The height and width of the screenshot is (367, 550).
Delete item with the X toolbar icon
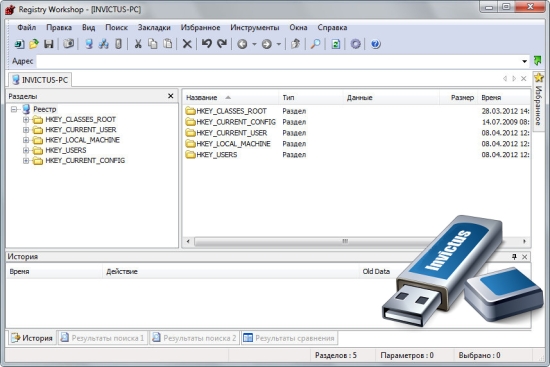187,44
